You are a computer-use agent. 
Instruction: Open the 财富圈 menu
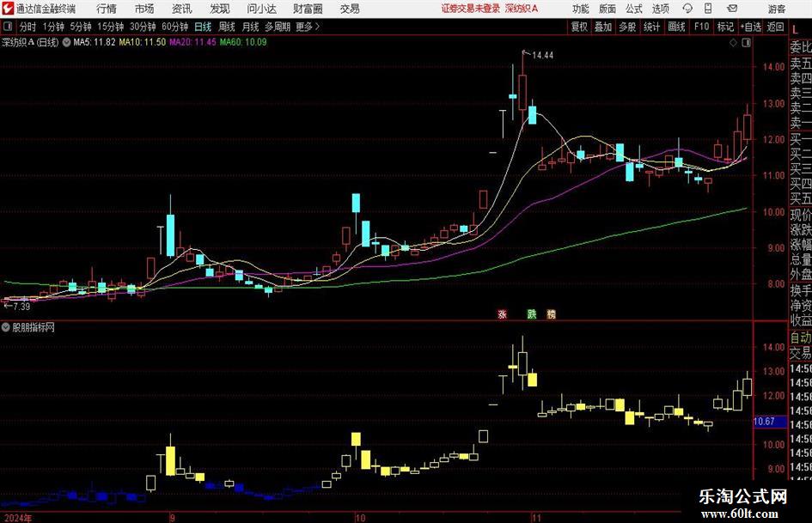click(308, 9)
